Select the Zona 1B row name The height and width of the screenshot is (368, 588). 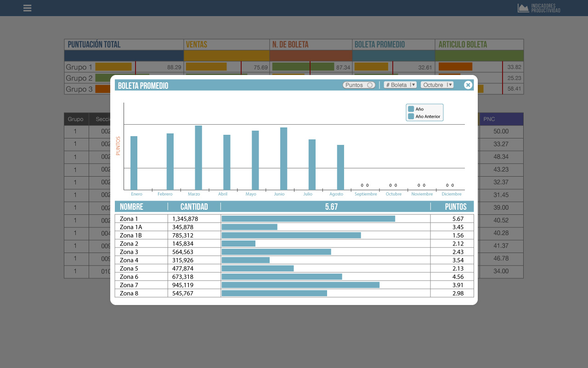(x=131, y=236)
